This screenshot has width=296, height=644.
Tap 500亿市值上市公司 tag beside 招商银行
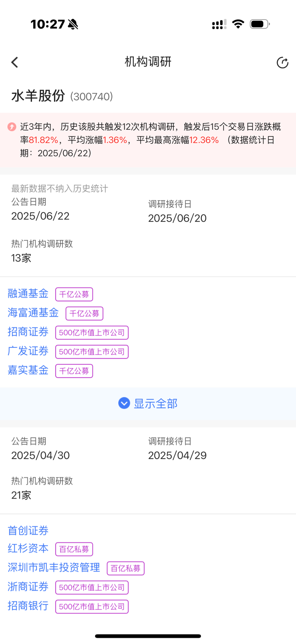[92, 607]
